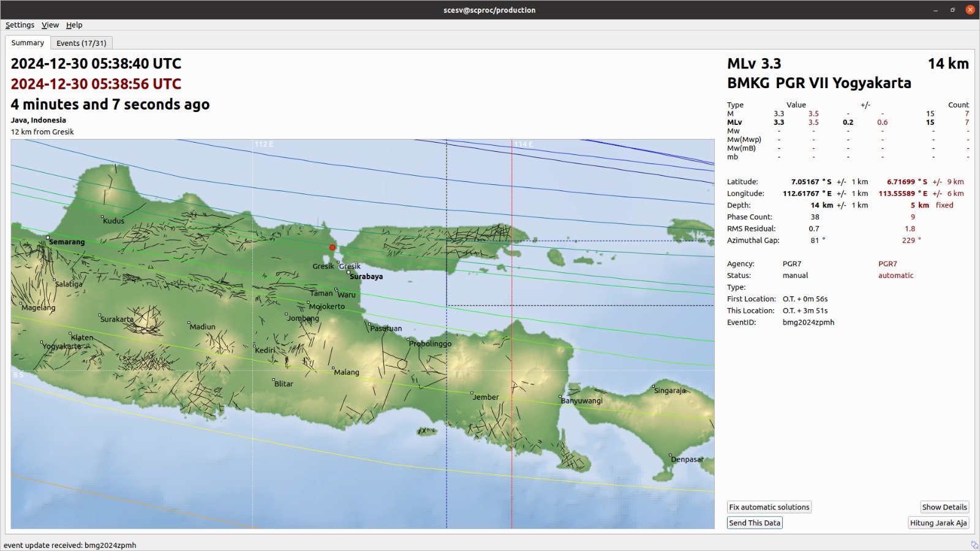
Task: Click the Hitung Jarak Aja button
Action: pos(938,523)
